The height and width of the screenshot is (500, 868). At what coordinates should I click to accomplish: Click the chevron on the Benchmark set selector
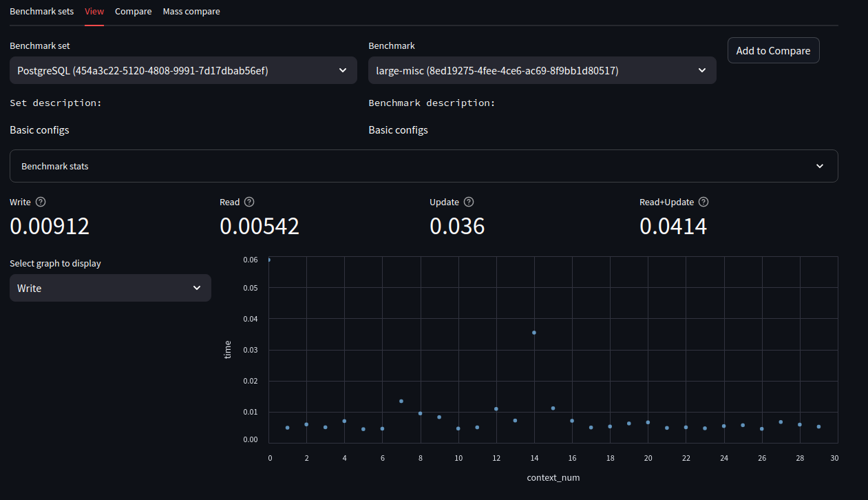(342, 70)
